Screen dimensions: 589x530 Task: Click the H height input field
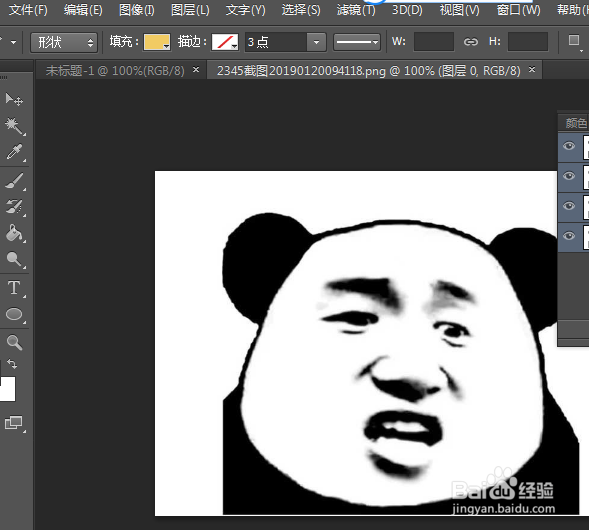(x=528, y=42)
